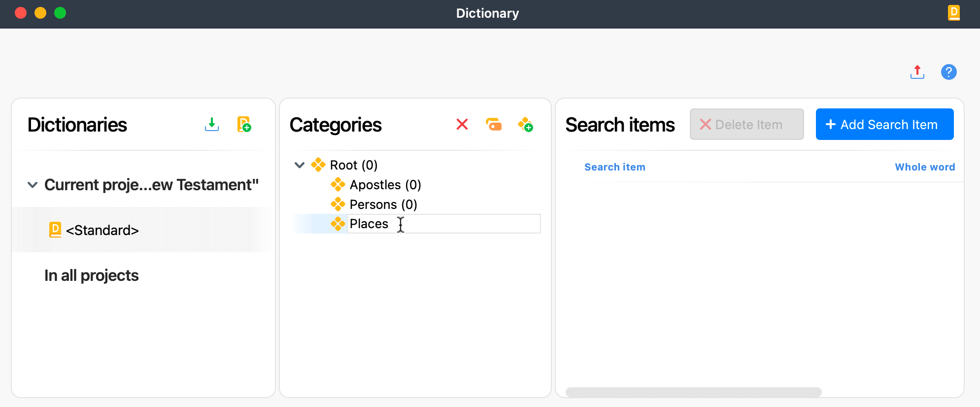980x407 pixels.
Task: Click the Root category diamond icon
Action: (318, 165)
